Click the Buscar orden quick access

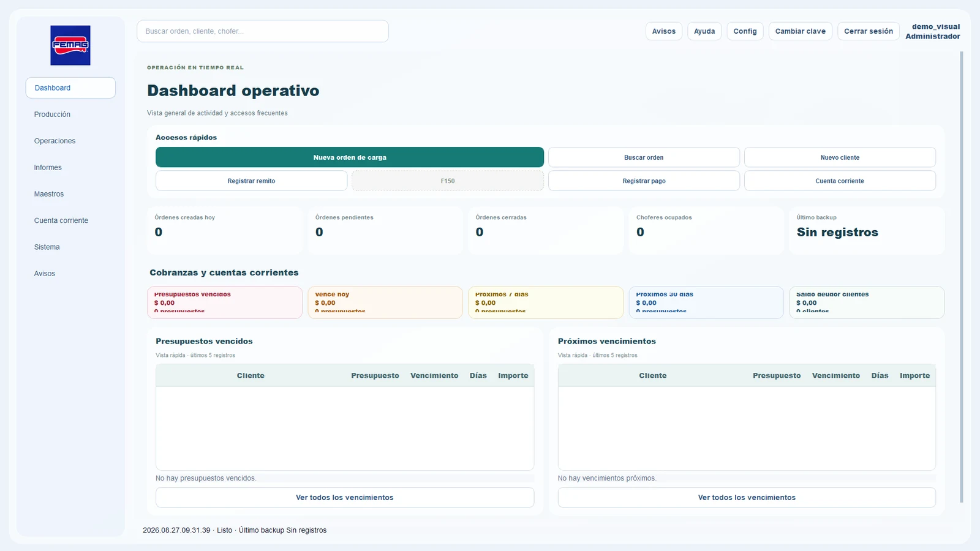click(x=644, y=157)
